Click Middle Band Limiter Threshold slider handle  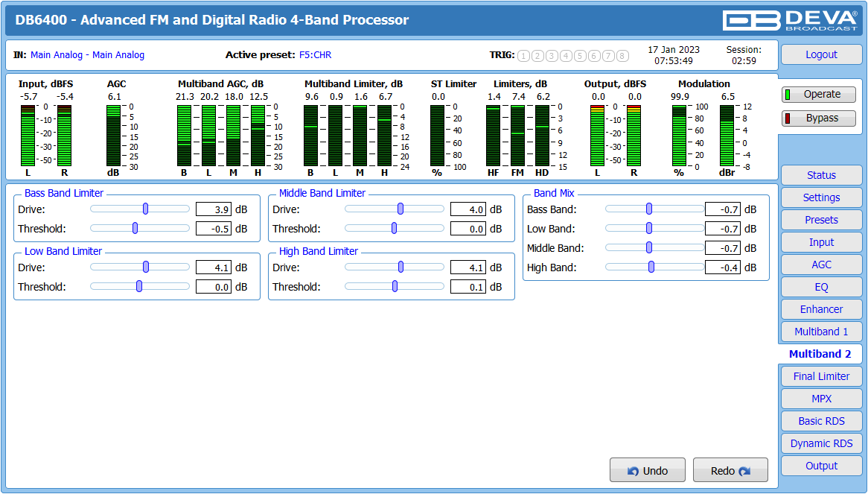click(x=394, y=228)
